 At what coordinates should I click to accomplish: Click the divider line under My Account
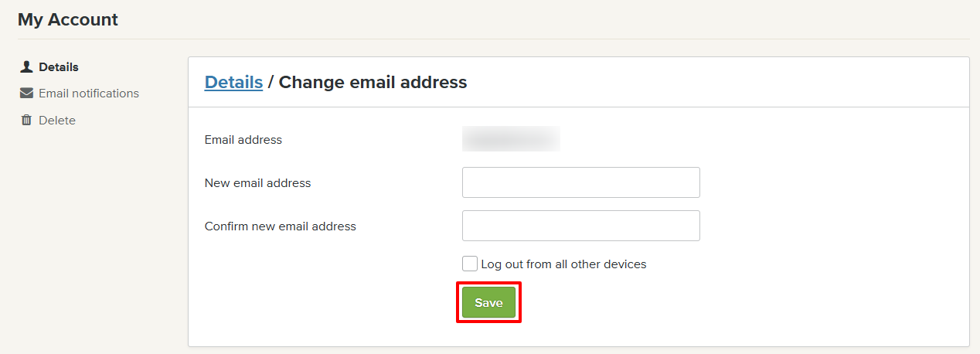tap(493, 39)
